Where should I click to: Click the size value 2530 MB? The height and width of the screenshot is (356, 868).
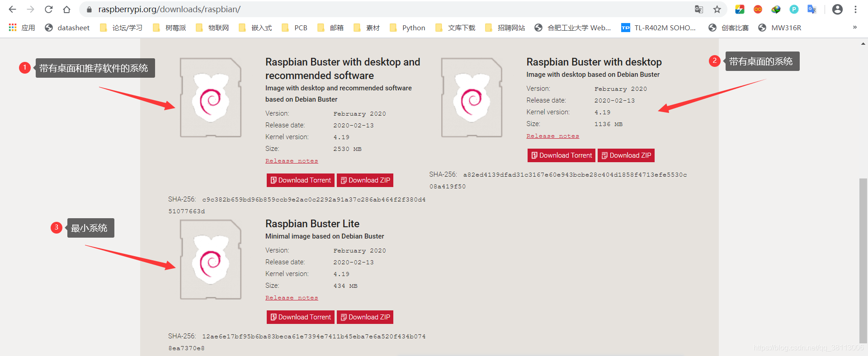[347, 149]
